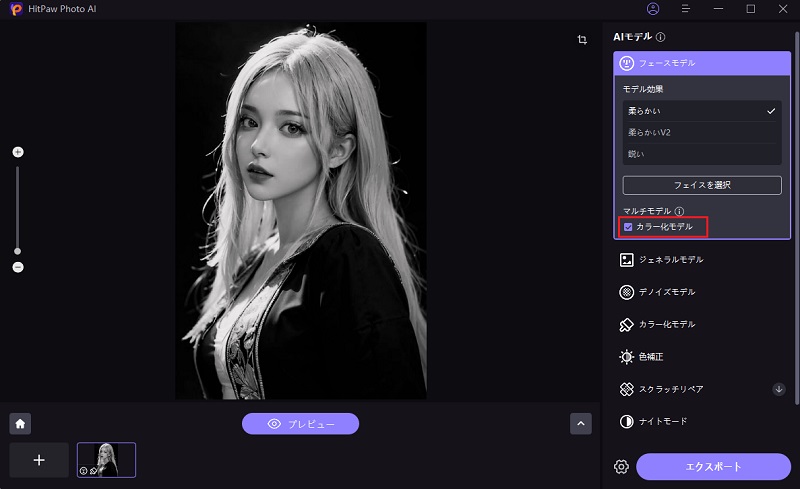This screenshot has width=800, height=489.
Task: Click the zoom slider handle
Action: click(18, 251)
